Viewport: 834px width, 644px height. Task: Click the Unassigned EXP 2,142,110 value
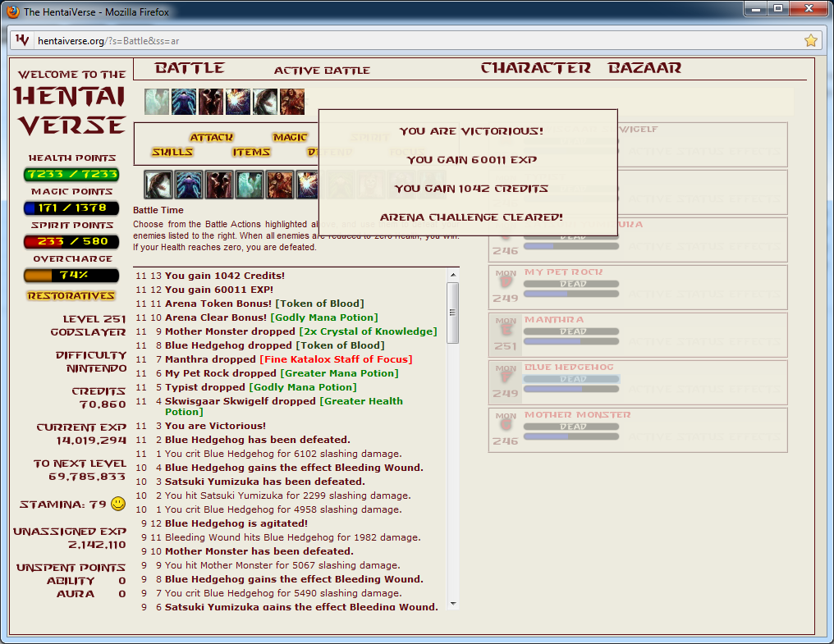click(97, 545)
